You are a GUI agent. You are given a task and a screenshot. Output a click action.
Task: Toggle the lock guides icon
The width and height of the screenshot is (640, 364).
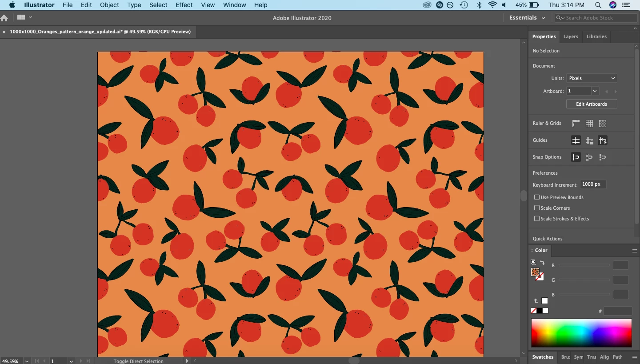[589, 140]
